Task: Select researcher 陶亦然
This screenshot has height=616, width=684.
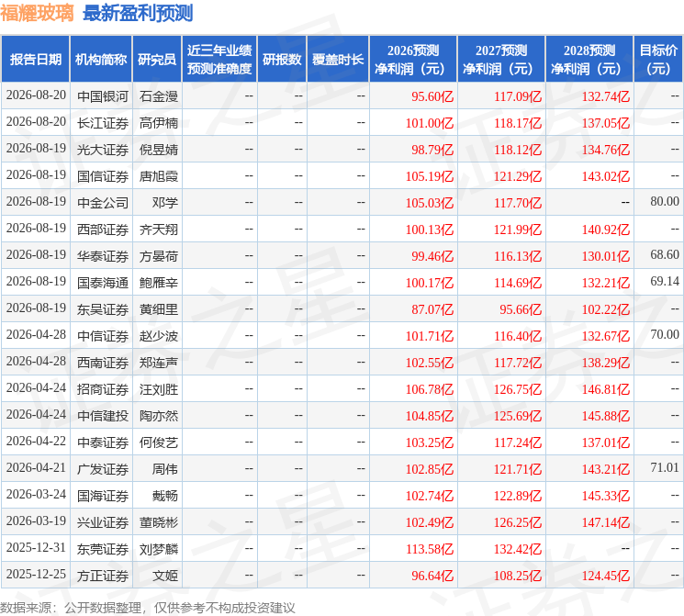Action: (159, 415)
